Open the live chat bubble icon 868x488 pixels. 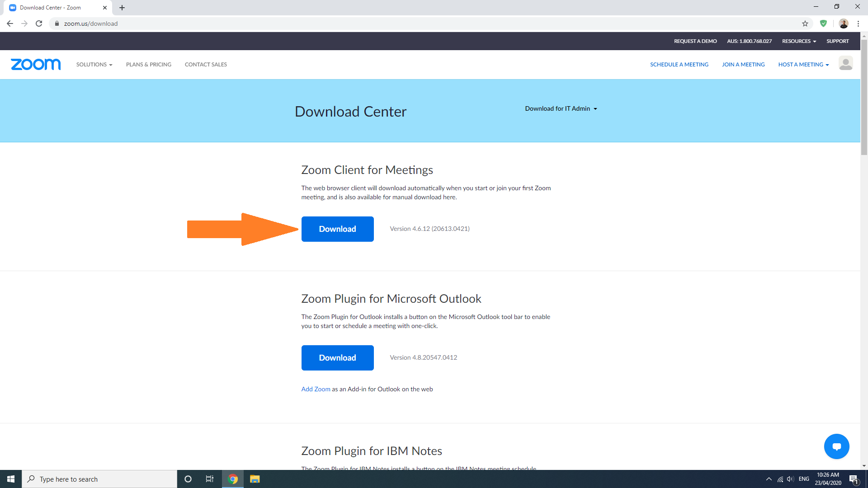[836, 446]
